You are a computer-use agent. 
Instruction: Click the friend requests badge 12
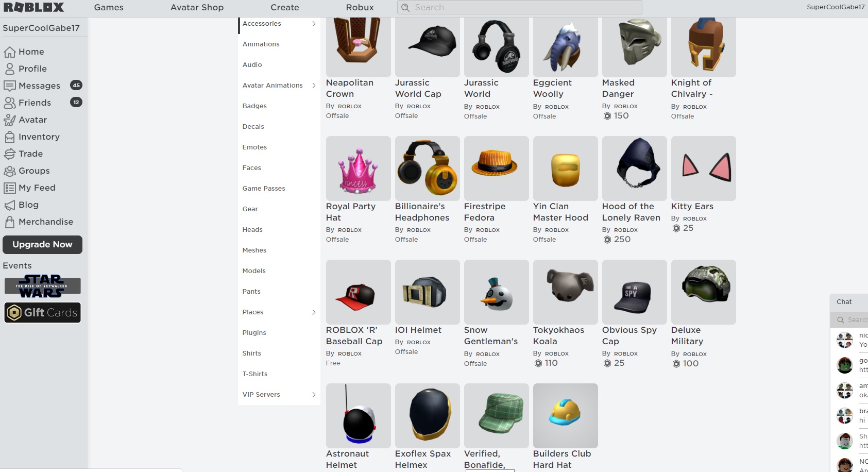(x=76, y=103)
